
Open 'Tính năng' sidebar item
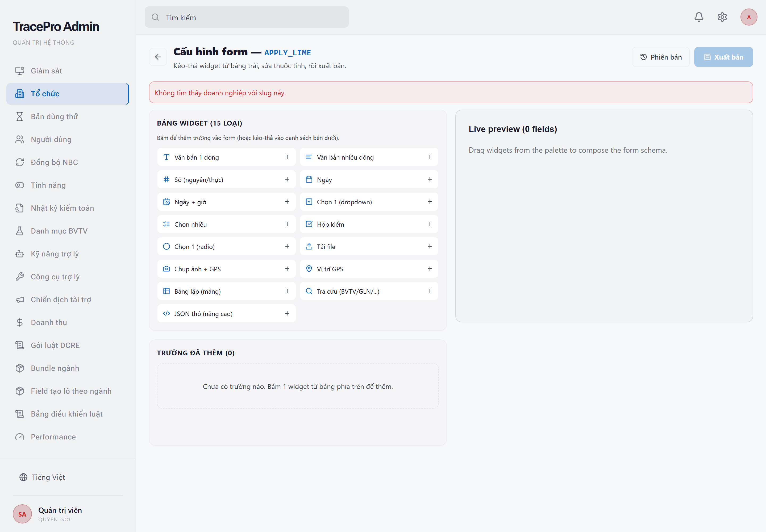point(68,185)
